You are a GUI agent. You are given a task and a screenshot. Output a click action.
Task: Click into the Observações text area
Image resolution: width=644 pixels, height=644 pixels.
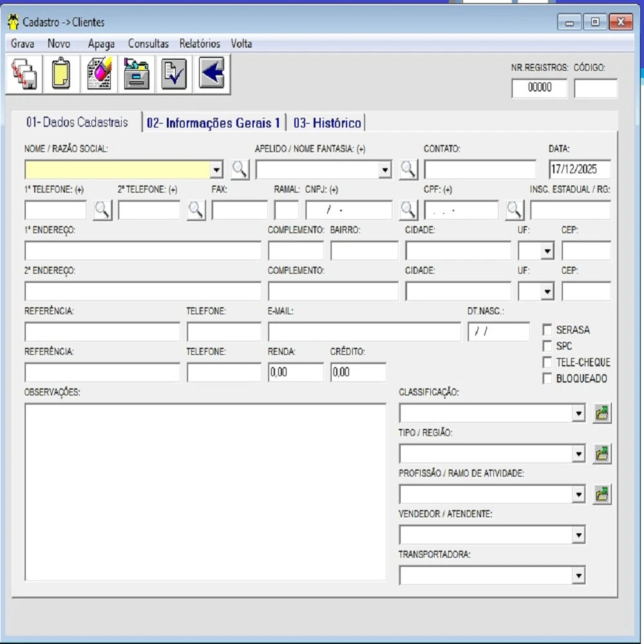tap(205, 492)
